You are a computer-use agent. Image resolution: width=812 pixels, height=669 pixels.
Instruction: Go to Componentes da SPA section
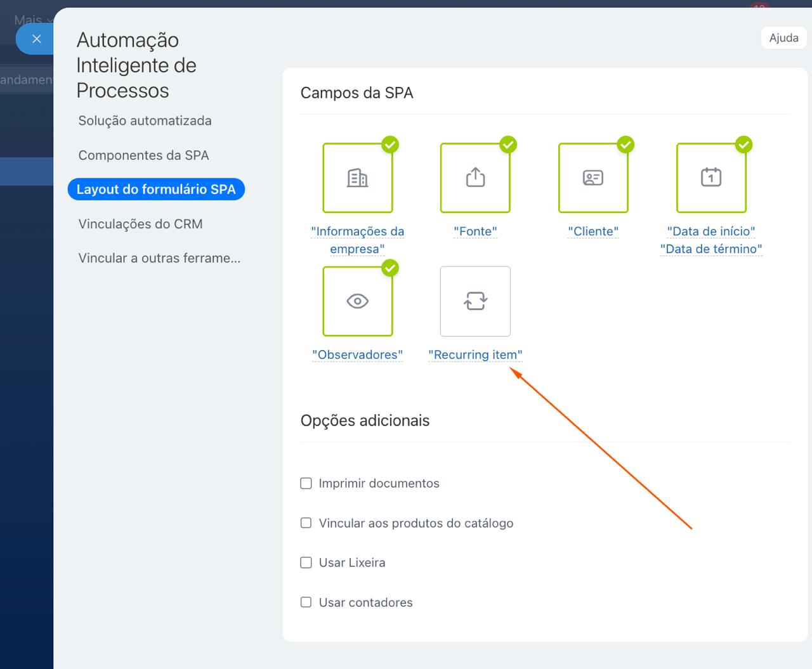[x=143, y=155]
